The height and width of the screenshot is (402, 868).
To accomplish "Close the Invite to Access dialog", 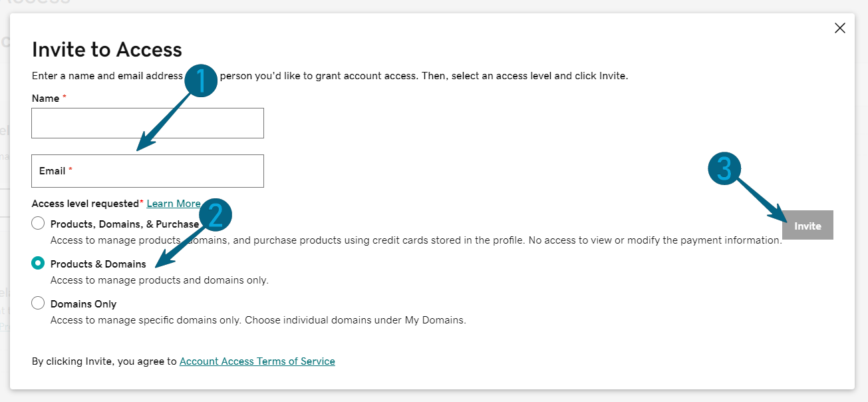I will 840,28.
